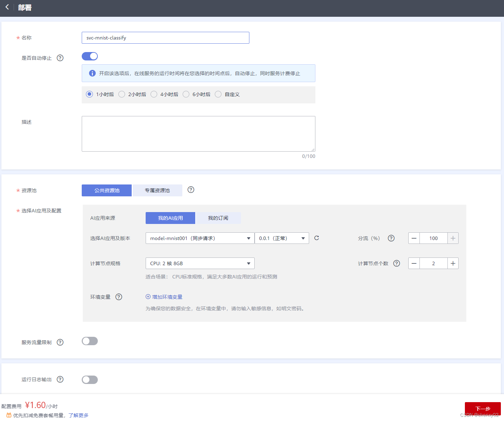Click the 0/100 character counter
Image resolution: width=504 pixels, height=421 pixels.
tap(308, 156)
